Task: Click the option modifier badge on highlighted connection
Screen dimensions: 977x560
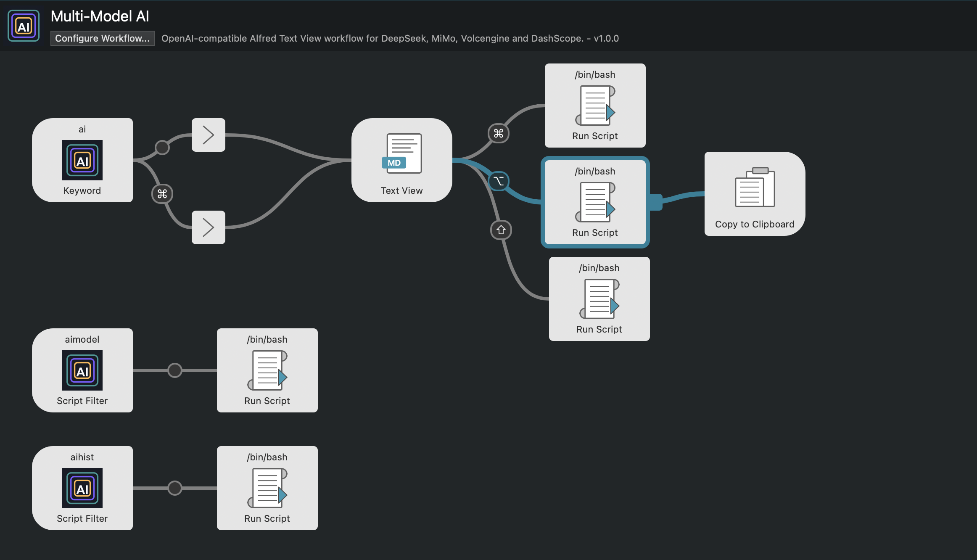Action: pos(499,181)
